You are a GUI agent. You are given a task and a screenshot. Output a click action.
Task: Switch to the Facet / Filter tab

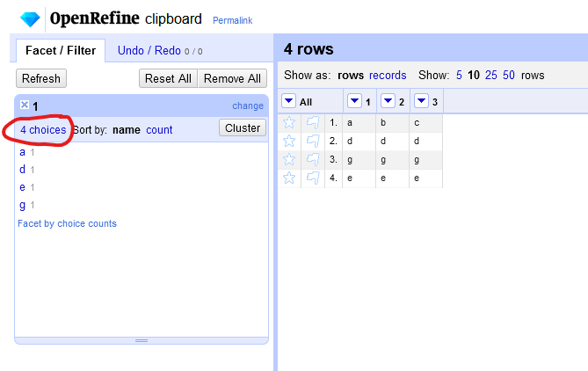point(61,50)
